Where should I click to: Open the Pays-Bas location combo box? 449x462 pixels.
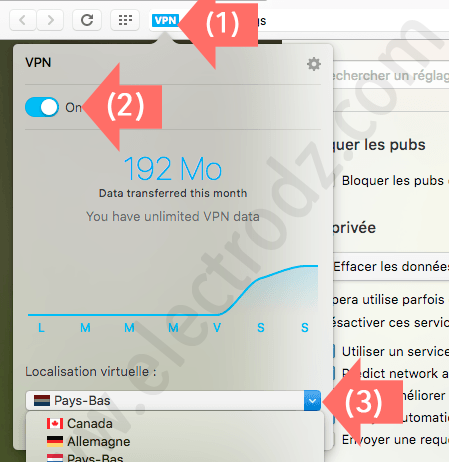tap(173, 400)
